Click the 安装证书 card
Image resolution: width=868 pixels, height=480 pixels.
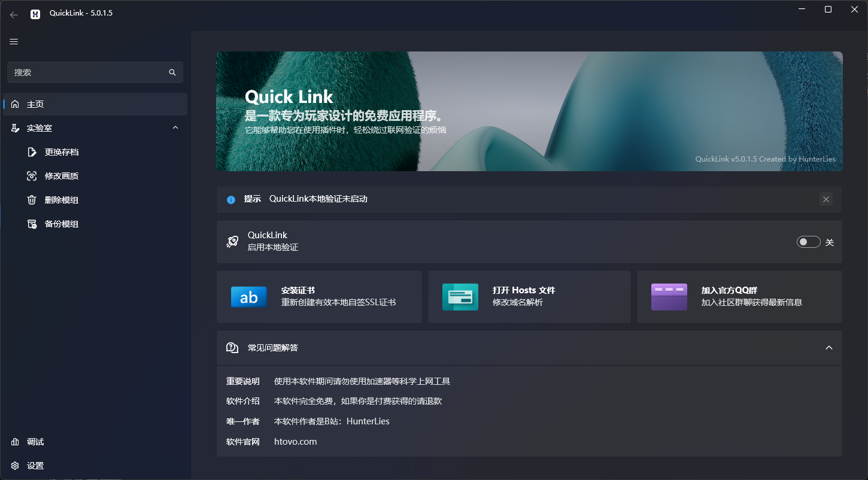(319, 297)
